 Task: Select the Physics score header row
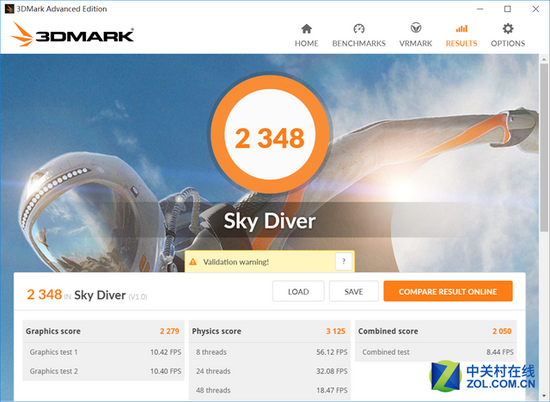270,331
